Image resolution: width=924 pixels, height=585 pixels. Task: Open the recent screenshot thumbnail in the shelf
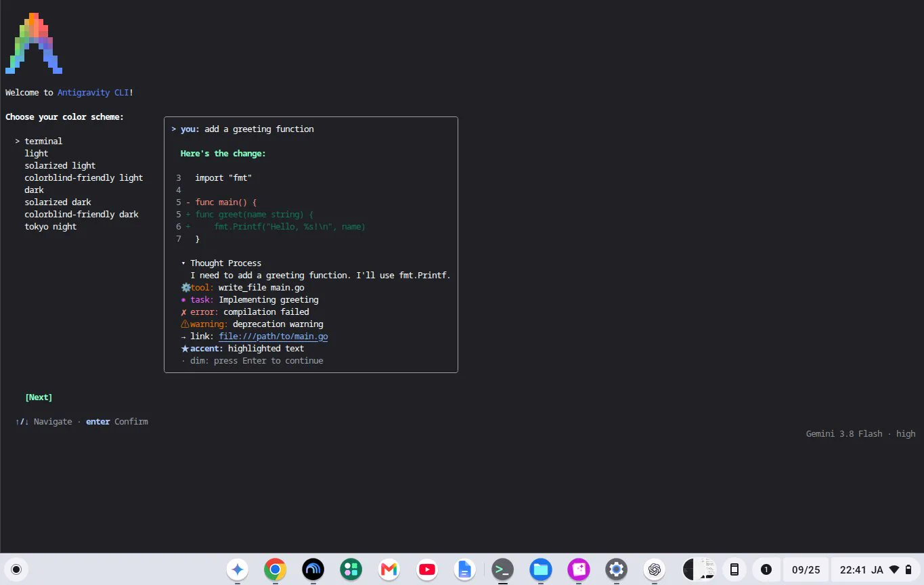click(x=699, y=569)
